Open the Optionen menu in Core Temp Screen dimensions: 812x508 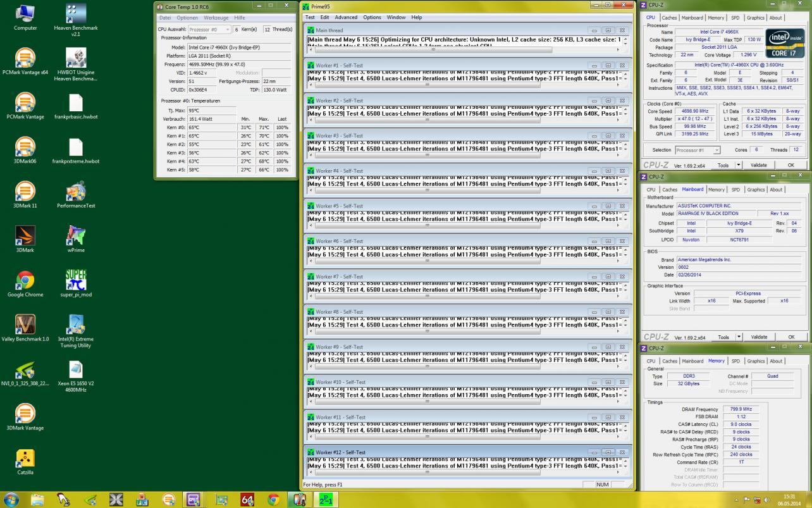click(x=187, y=18)
